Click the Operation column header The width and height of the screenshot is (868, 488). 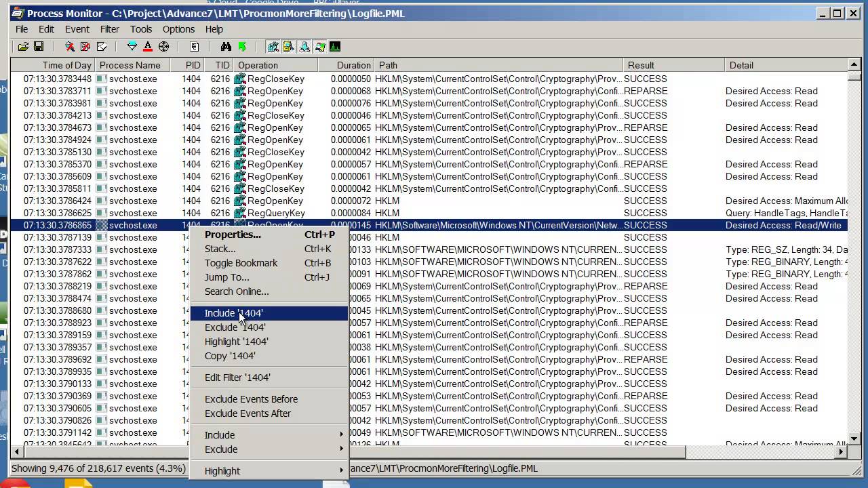click(275, 65)
